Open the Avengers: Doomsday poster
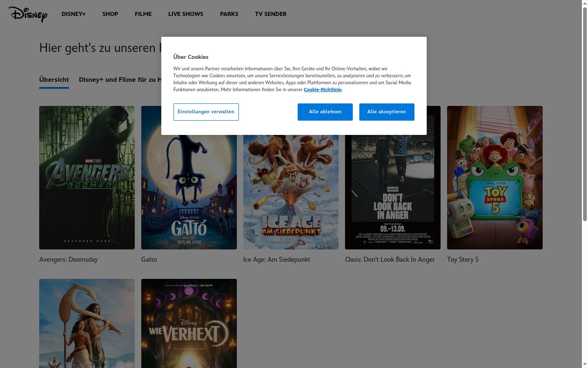The height and width of the screenshot is (368, 588). [x=87, y=177]
